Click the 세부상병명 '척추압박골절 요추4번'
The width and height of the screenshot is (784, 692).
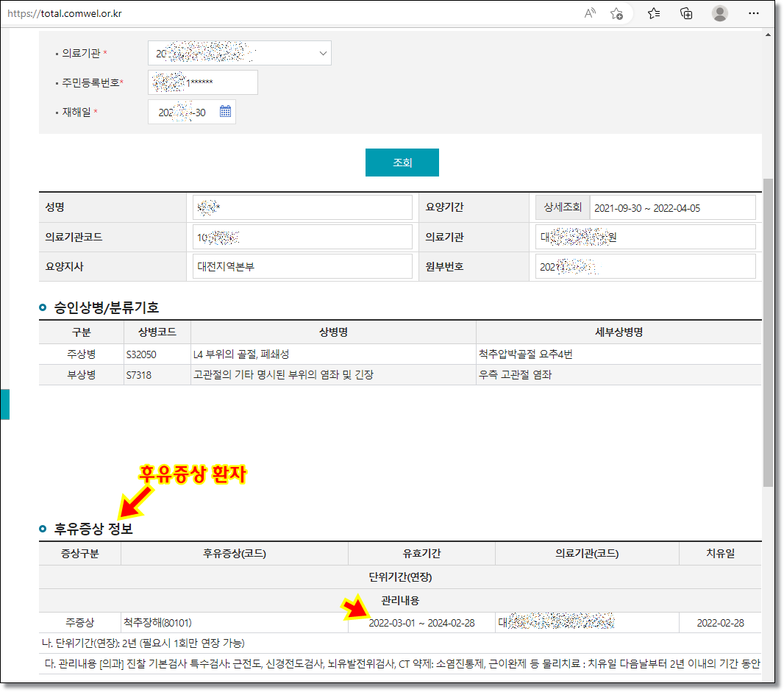coord(526,354)
